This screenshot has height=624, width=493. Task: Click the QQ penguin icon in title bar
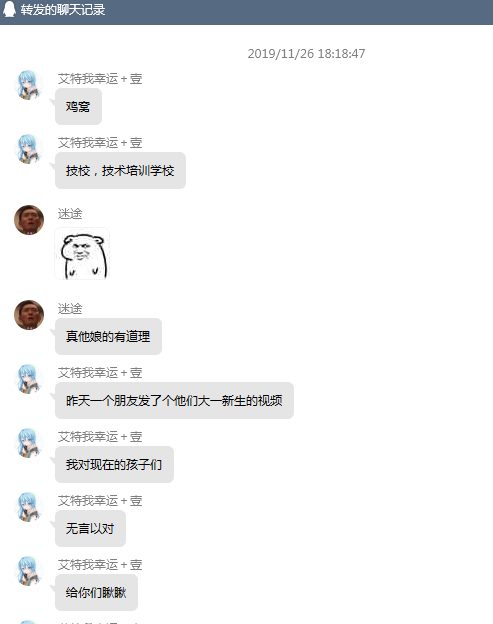pos(9,10)
